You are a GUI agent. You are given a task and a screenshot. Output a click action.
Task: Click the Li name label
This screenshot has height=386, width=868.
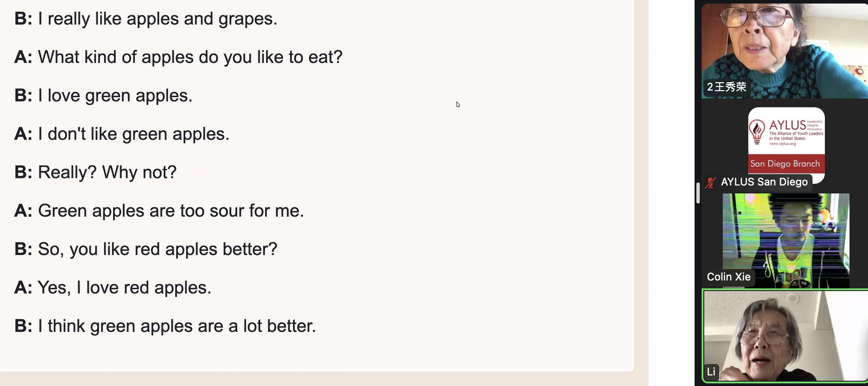[711, 372]
